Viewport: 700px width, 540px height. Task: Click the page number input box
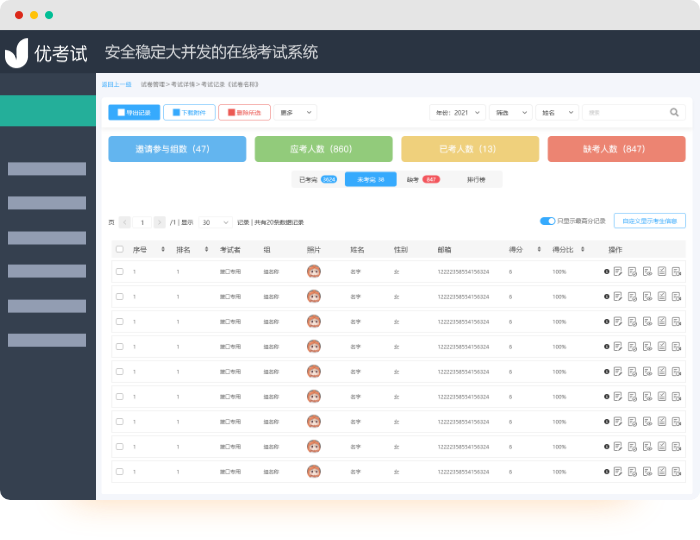click(x=142, y=222)
